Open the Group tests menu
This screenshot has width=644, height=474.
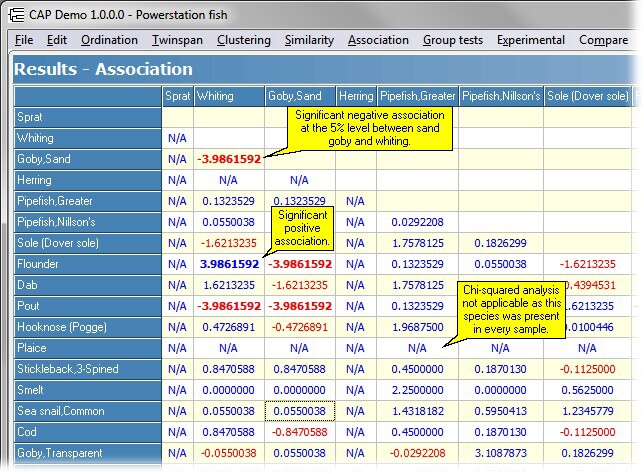(453, 40)
